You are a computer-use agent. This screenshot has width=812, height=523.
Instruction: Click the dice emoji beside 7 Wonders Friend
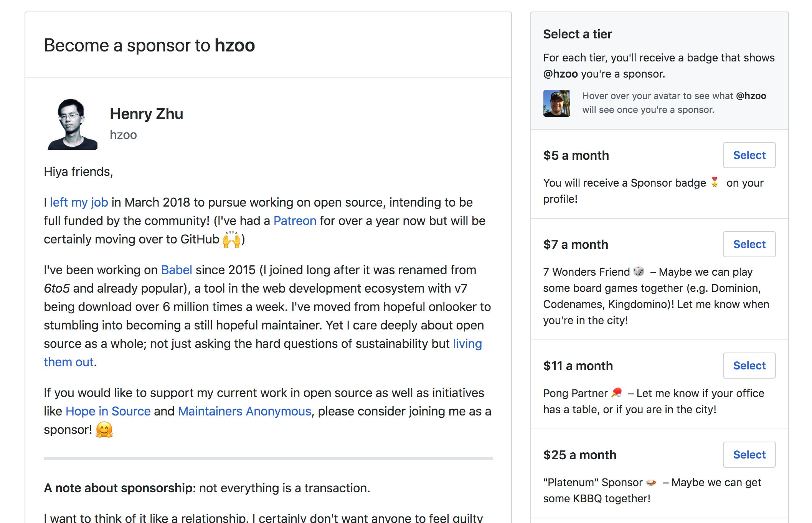pyautogui.click(x=639, y=271)
